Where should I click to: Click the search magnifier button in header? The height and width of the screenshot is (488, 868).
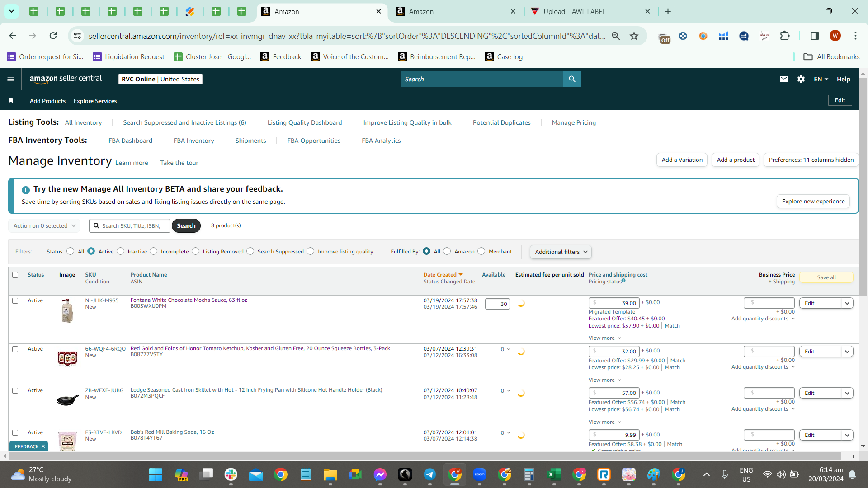[x=572, y=79]
